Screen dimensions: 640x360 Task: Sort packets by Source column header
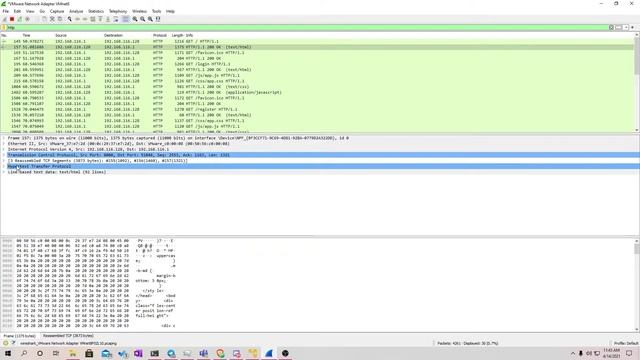[61, 36]
